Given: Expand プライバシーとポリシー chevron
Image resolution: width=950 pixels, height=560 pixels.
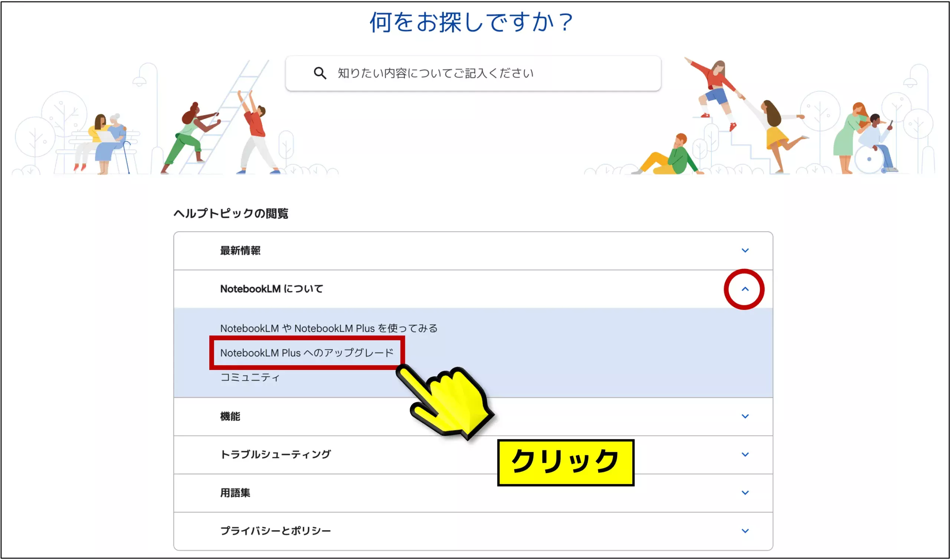Looking at the screenshot, I should 745,531.
